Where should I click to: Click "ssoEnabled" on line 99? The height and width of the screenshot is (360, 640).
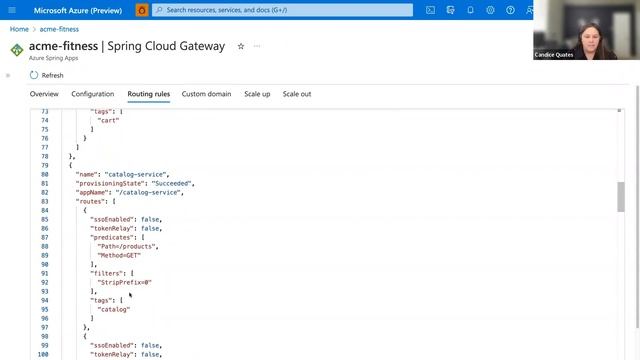pos(112,345)
